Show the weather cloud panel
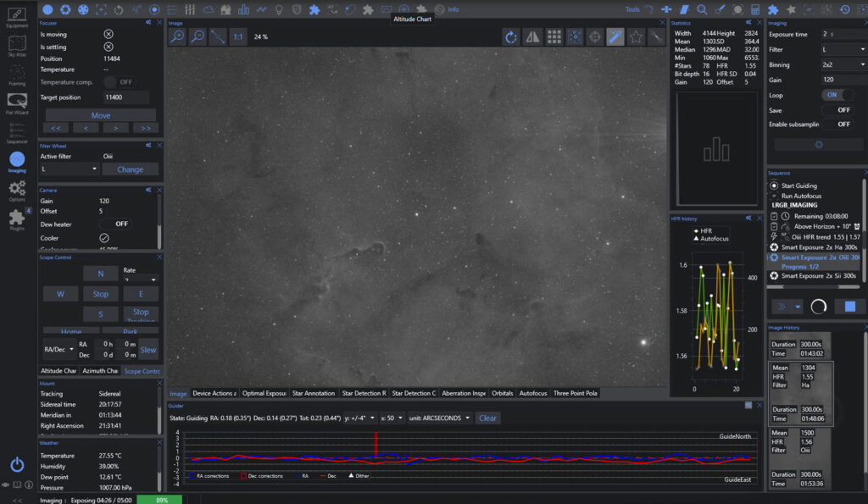The height and width of the screenshot is (504, 868). pos(209,9)
